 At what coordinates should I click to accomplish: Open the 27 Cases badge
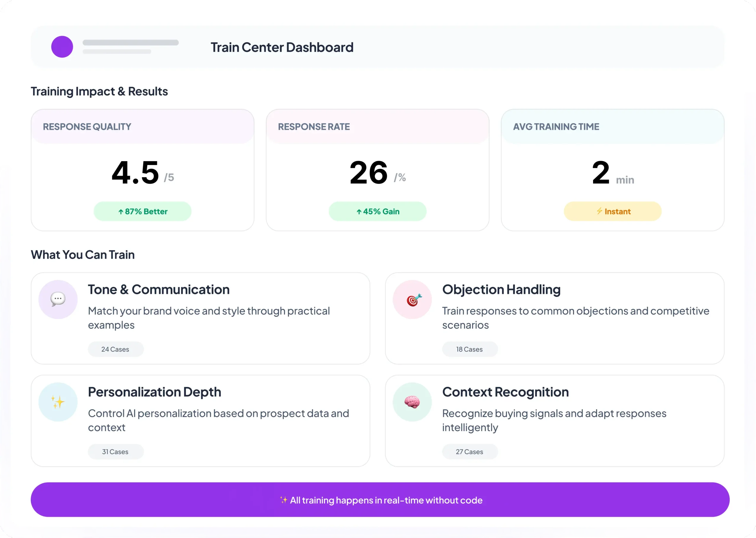tap(470, 451)
